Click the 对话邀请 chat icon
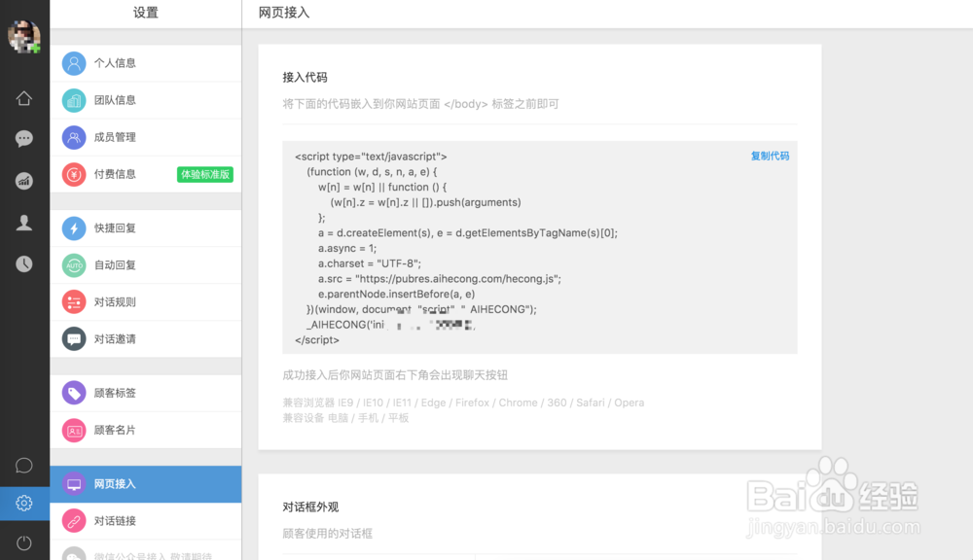 (x=74, y=339)
